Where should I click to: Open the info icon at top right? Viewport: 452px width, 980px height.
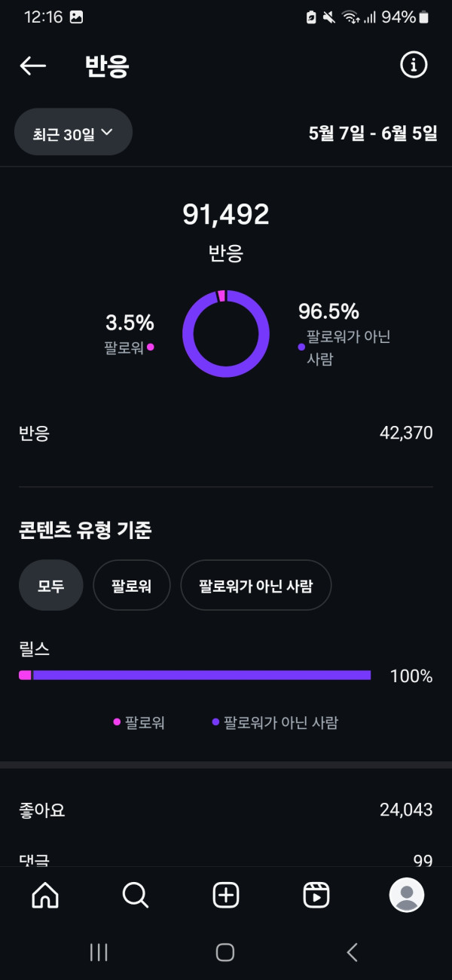tap(413, 66)
